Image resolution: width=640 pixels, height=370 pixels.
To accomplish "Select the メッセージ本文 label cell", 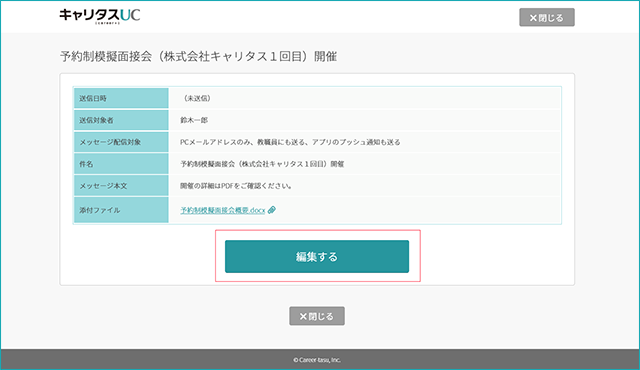I will [x=121, y=186].
